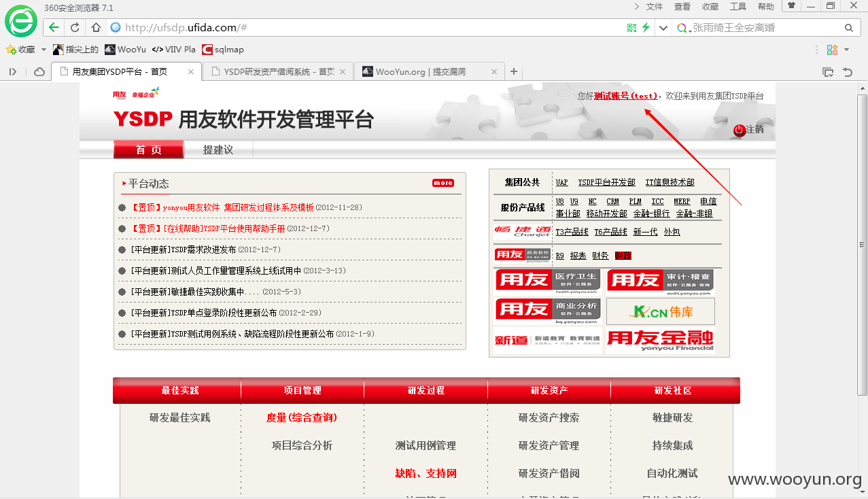This screenshot has width=868, height=499.
Task: Open the 工具 menu
Action: coord(738,6)
